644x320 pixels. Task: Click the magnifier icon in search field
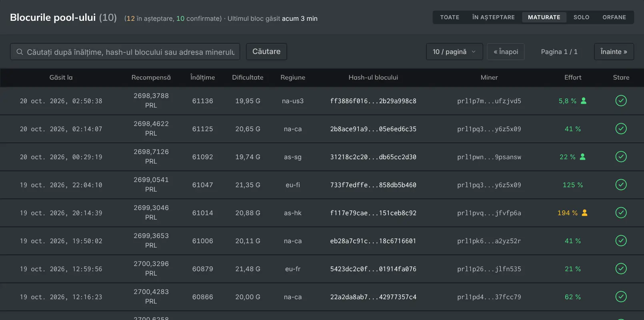point(20,52)
